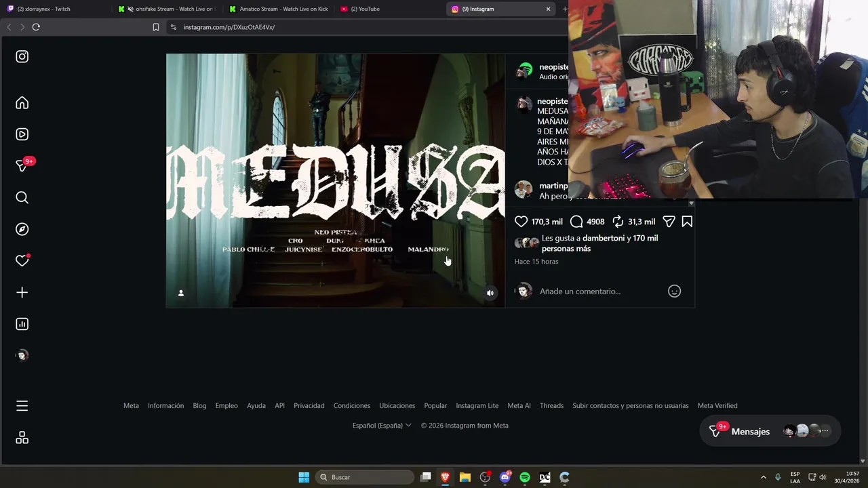This screenshot has height=488, width=868.
Task: Click the 170,3 mil like count
Action: [x=547, y=222]
